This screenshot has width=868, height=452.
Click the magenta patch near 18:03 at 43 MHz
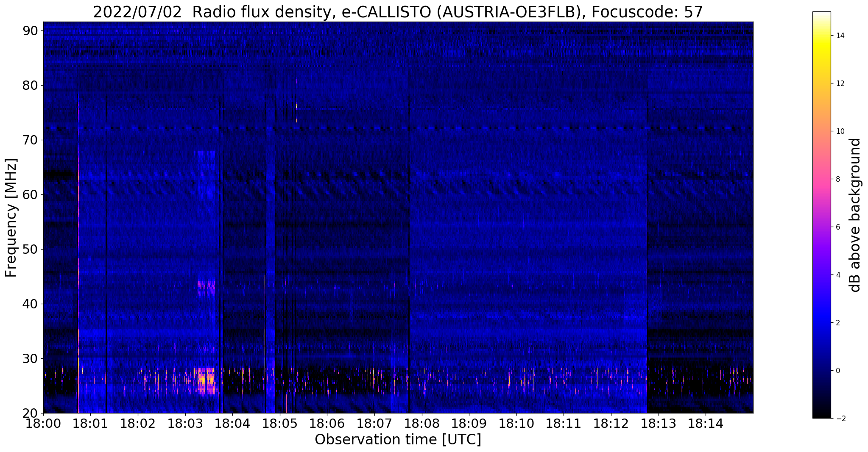point(207,285)
